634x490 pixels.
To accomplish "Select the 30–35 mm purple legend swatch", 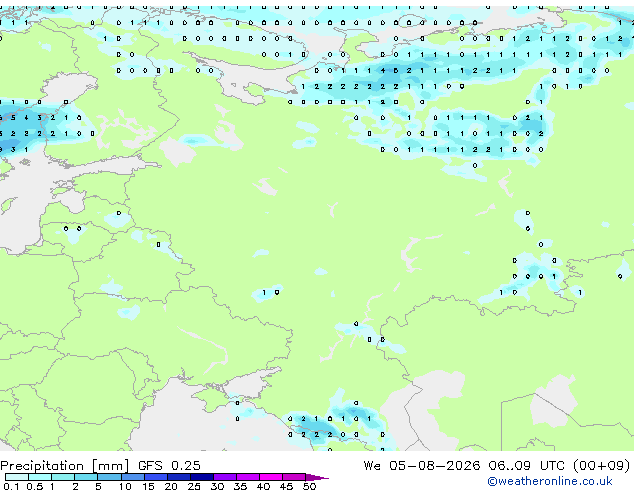I will pyautogui.click(x=224, y=477).
